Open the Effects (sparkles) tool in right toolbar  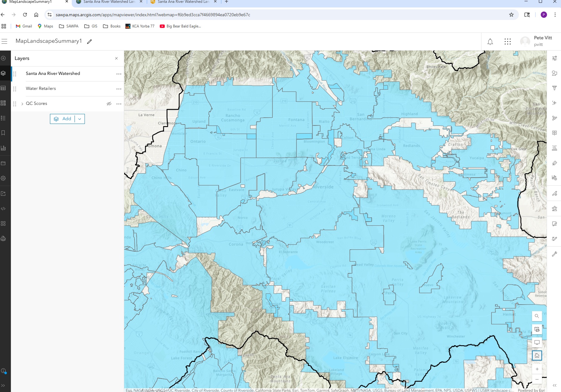click(555, 102)
